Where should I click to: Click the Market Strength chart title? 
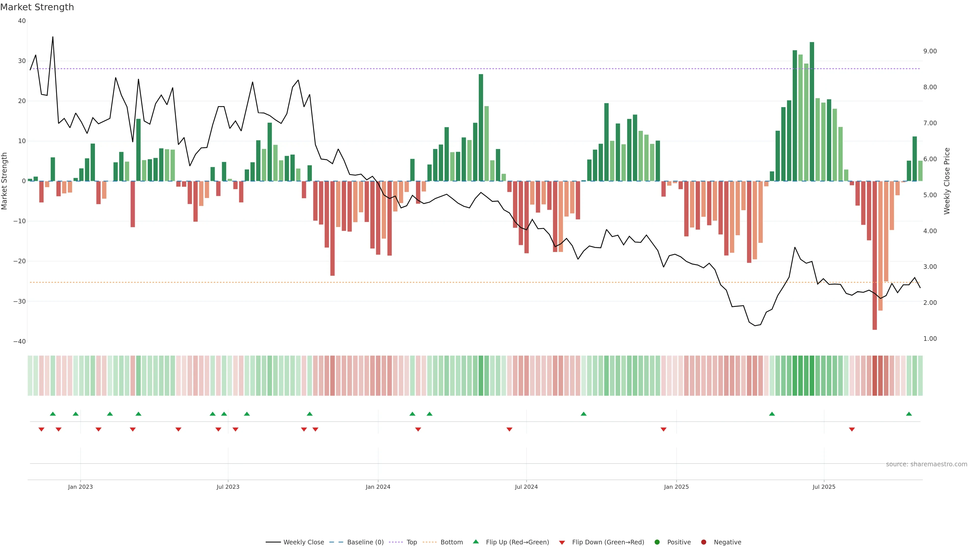(37, 7)
